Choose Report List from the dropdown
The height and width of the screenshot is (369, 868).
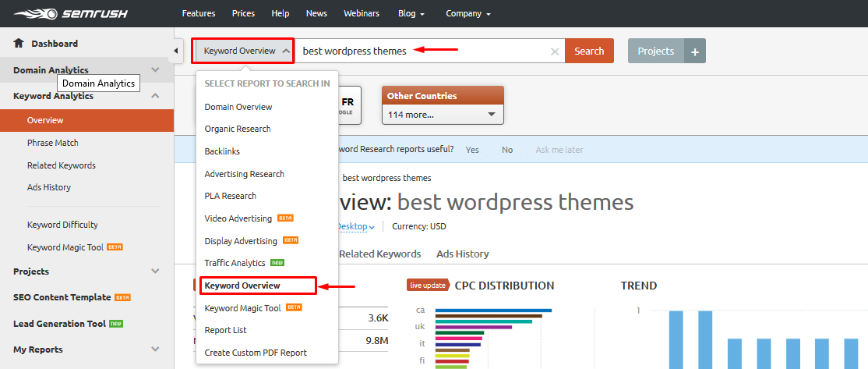pos(225,330)
